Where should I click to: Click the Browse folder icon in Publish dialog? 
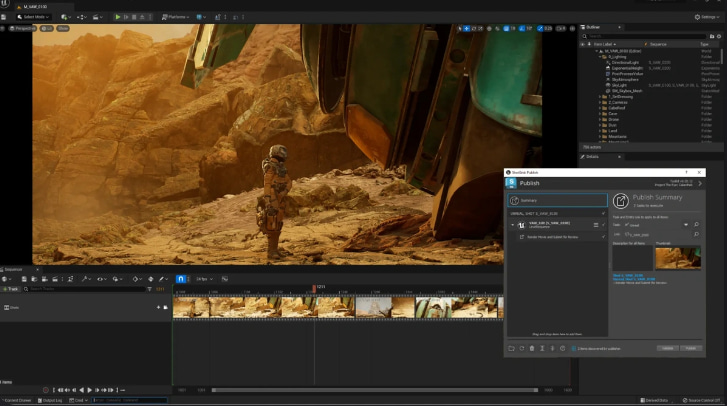(x=511, y=348)
